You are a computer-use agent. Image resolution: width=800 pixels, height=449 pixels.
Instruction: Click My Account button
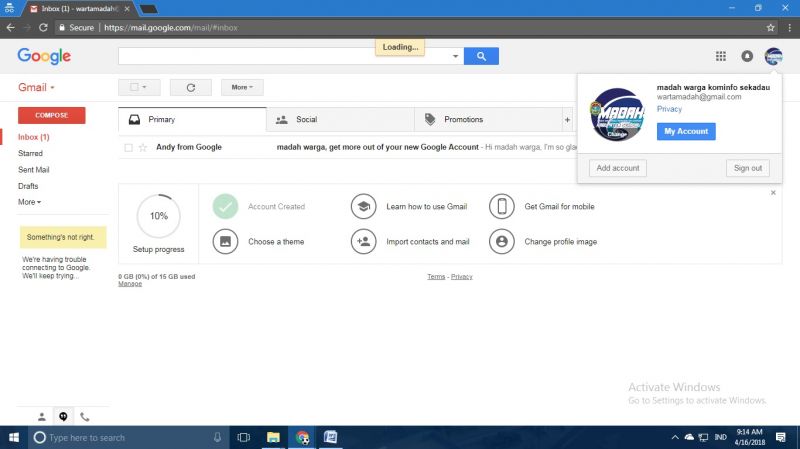coord(686,131)
